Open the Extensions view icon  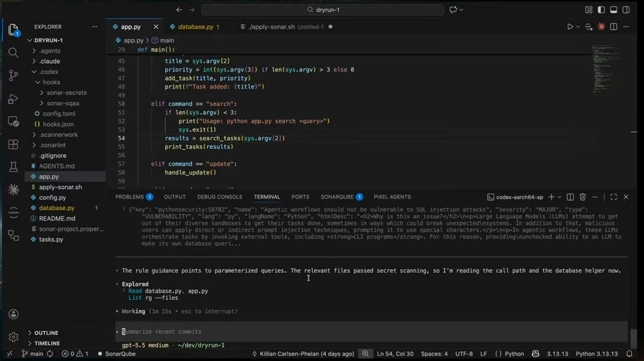tap(13, 144)
